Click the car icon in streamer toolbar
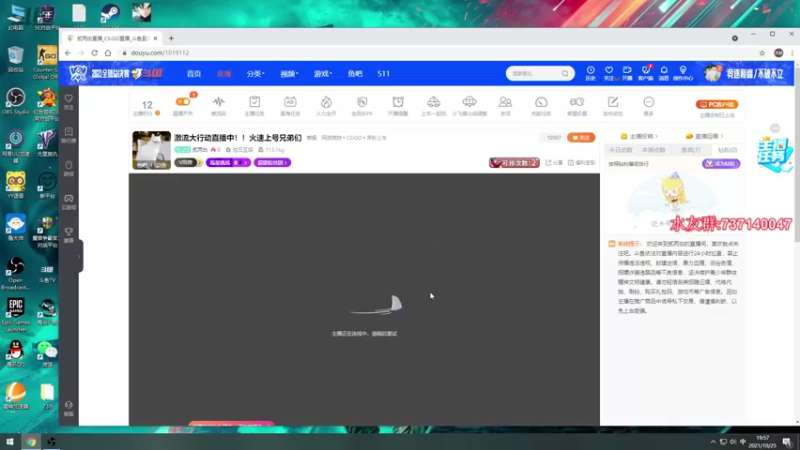 [434, 102]
